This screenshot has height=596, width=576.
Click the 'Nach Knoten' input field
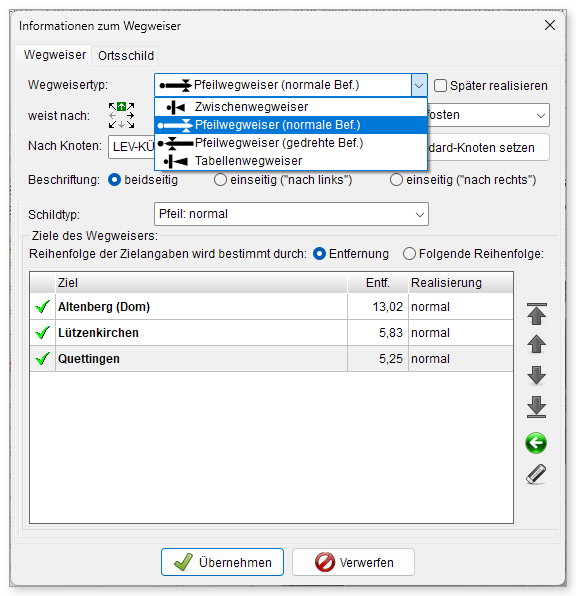132,146
